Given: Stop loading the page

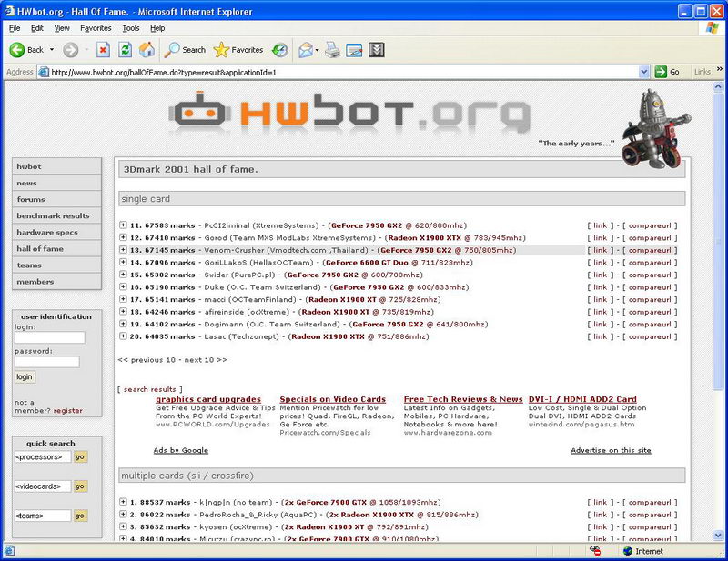Looking at the screenshot, I should tap(103, 50).
